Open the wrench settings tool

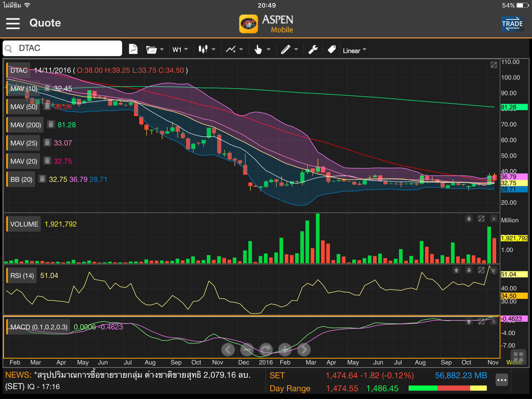click(313, 49)
